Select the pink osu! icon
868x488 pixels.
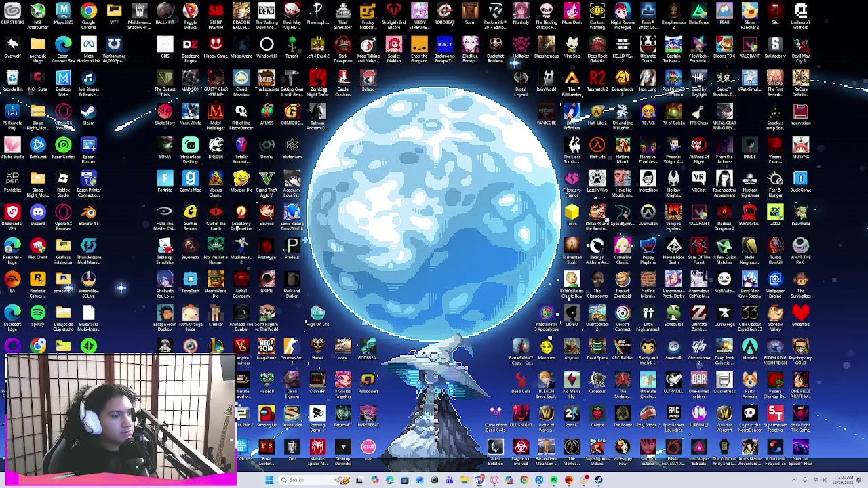(368, 450)
